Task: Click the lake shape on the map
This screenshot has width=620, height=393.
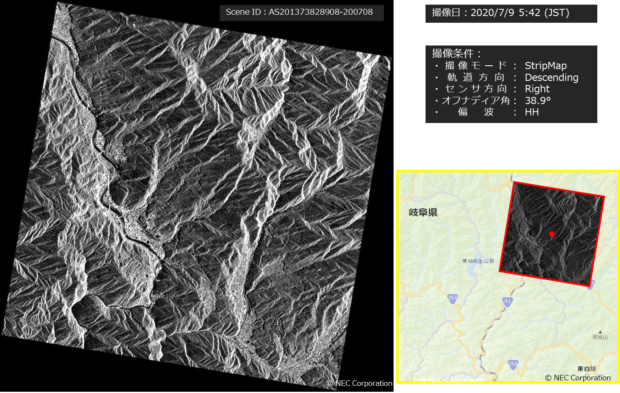Action: pos(471,270)
